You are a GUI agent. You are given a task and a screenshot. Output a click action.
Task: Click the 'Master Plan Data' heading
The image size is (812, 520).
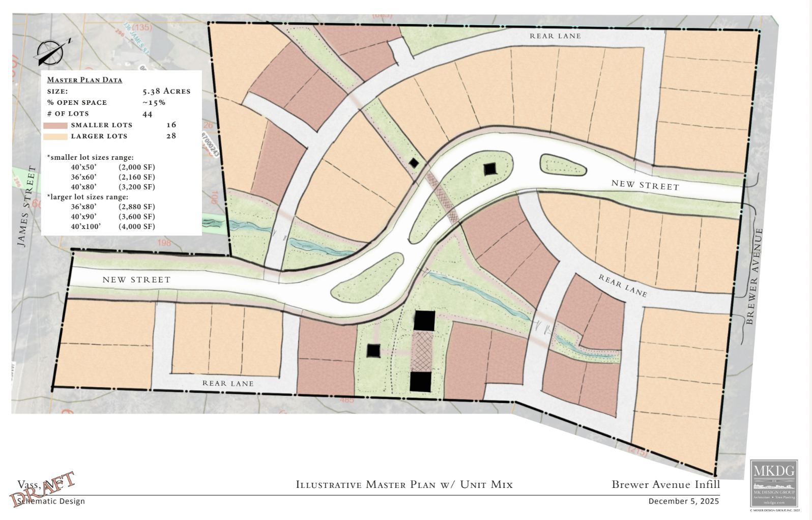click(84, 80)
